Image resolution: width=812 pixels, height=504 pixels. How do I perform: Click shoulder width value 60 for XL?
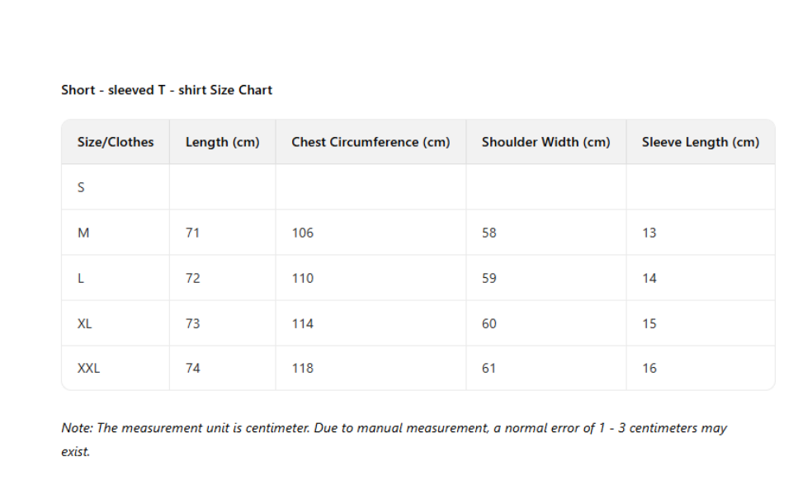489,323
